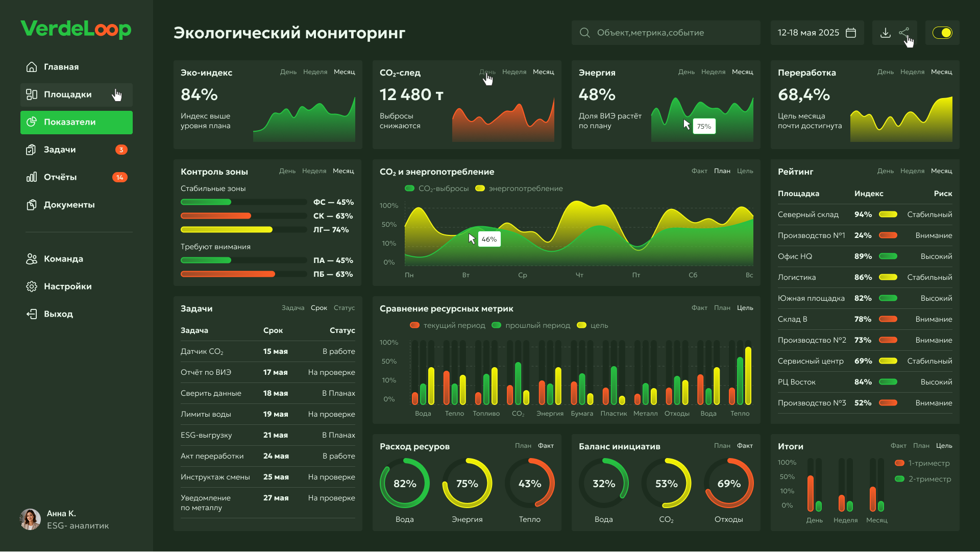This screenshot has height=552, width=980.
Task: Select План tab in Баланс инициатив
Action: click(722, 446)
